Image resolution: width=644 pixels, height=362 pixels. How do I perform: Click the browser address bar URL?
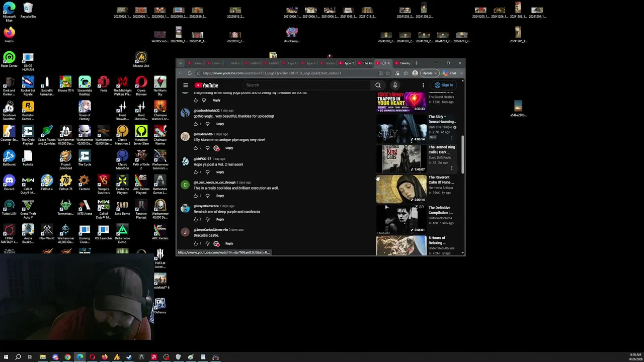(x=272, y=73)
